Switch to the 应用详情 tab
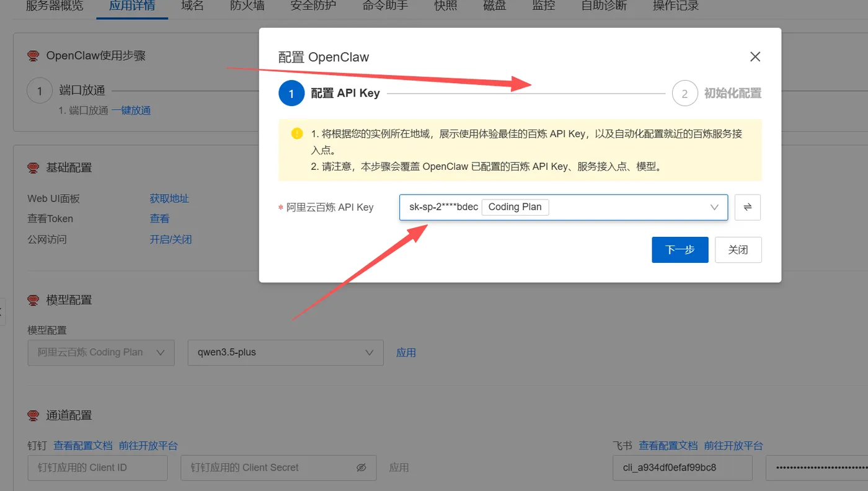Viewport: 868px width, 491px height. pos(132,6)
